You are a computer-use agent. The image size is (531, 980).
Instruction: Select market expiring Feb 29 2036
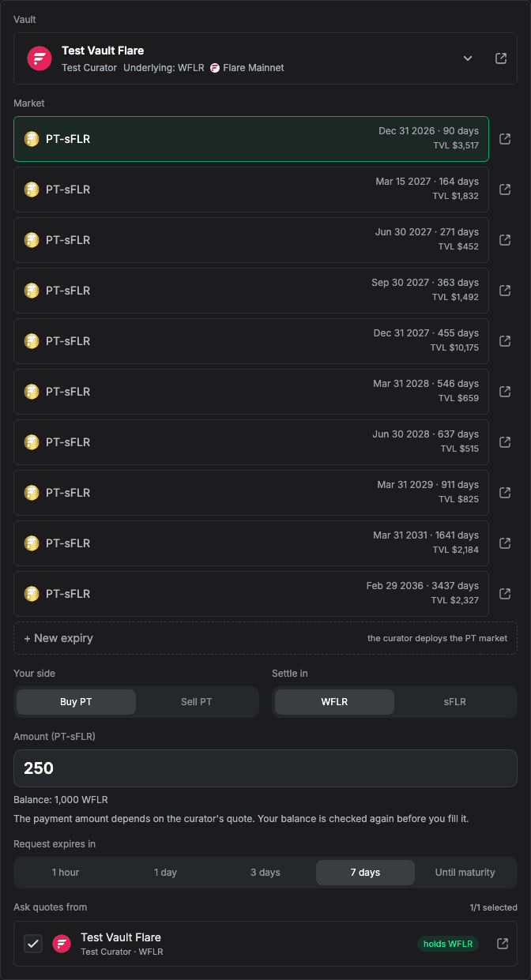tap(251, 594)
